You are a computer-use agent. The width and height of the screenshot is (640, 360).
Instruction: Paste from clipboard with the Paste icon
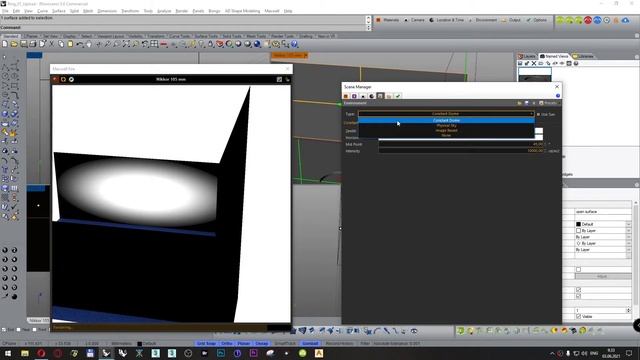pos(70,44)
